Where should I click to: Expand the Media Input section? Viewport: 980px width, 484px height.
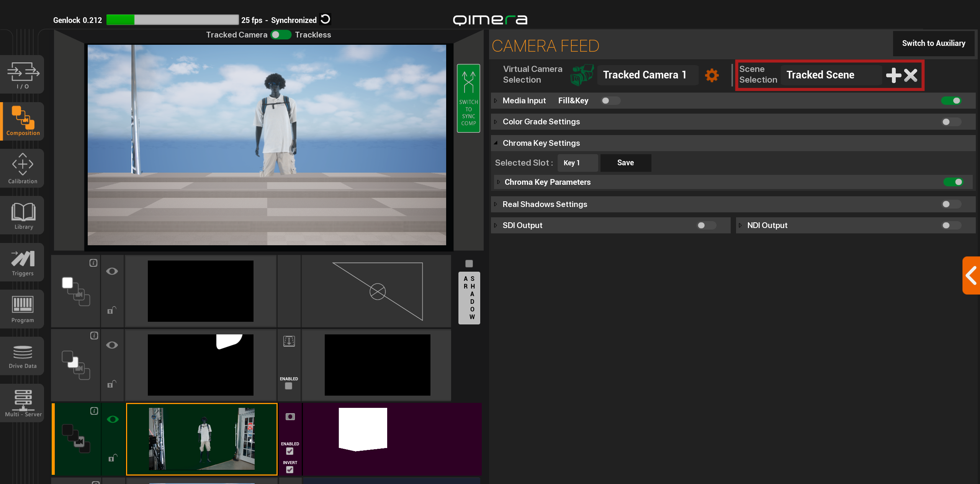point(495,101)
